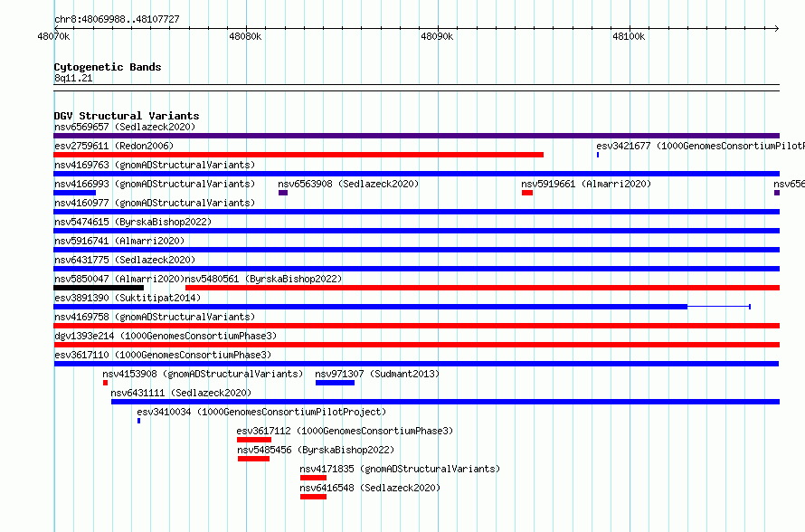Open nsv5480561 (ByrskaBishop2022) label

click(263, 279)
